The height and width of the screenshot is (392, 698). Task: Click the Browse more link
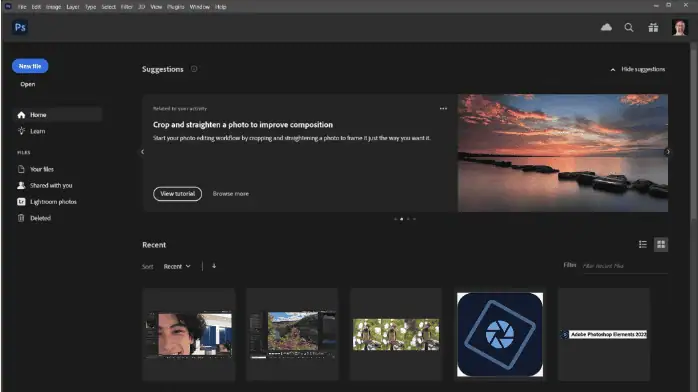click(231, 194)
